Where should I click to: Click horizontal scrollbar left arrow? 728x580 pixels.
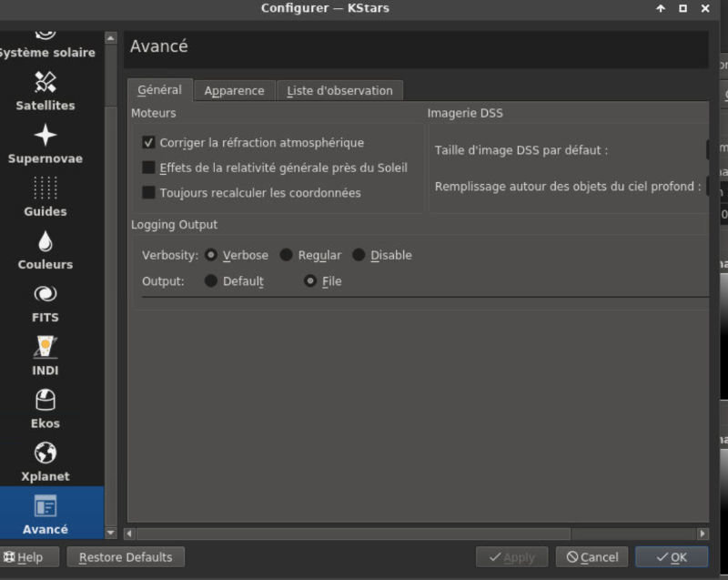[x=129, y=534]
